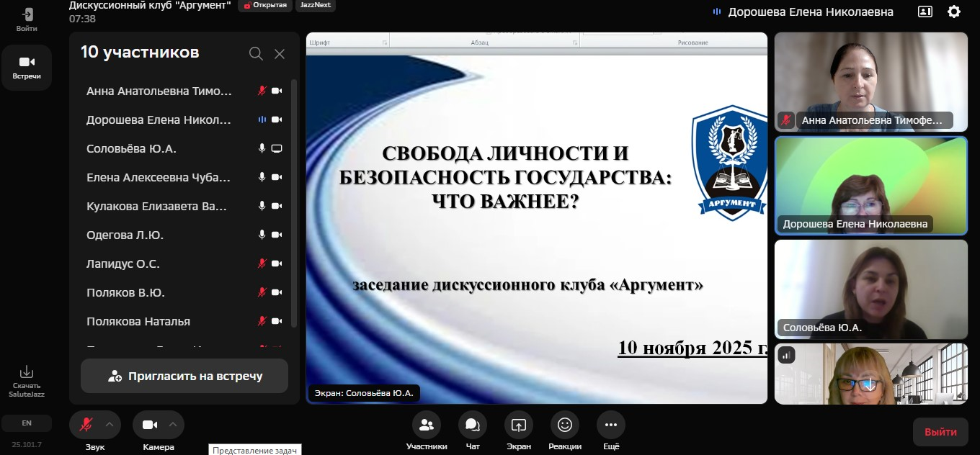Screen dimensions: 980x455
Task: Open Чат from bottom toolbar
Action: pos(473,425)
